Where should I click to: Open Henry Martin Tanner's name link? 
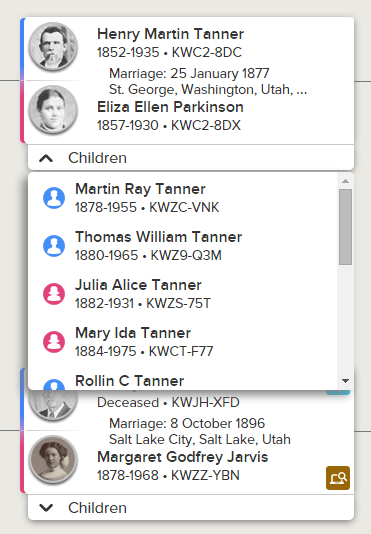click(170, 34)
